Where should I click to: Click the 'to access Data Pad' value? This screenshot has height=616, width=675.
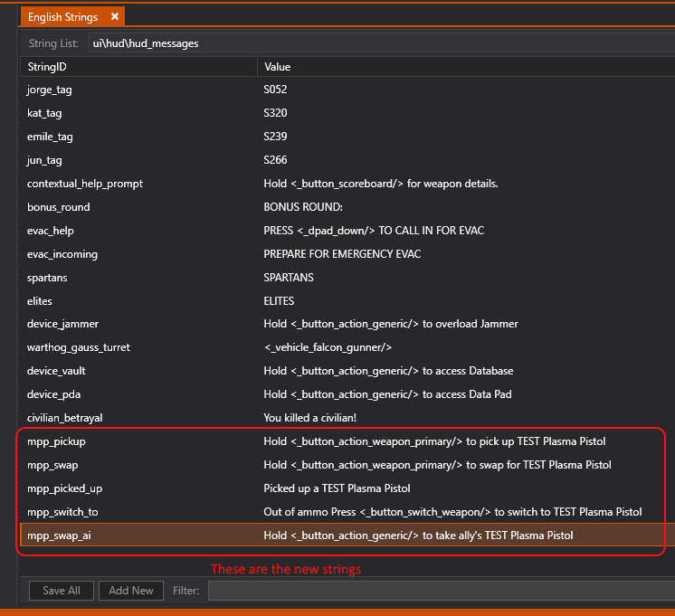click(x=387, y=394)
